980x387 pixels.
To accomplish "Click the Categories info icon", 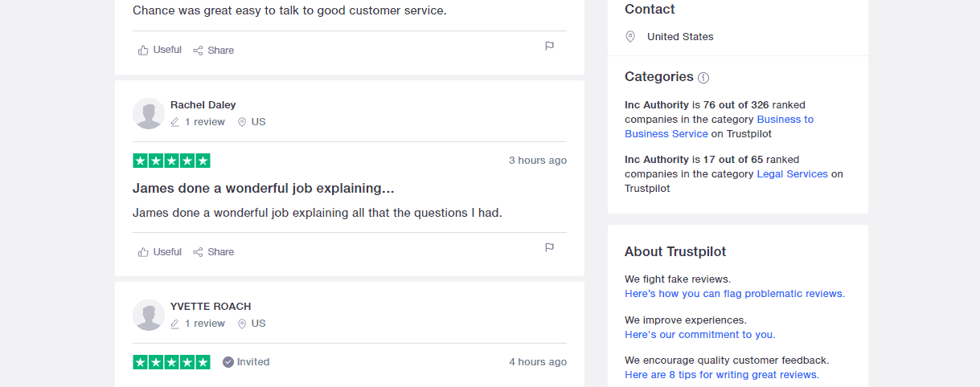I will click(703, 78).
